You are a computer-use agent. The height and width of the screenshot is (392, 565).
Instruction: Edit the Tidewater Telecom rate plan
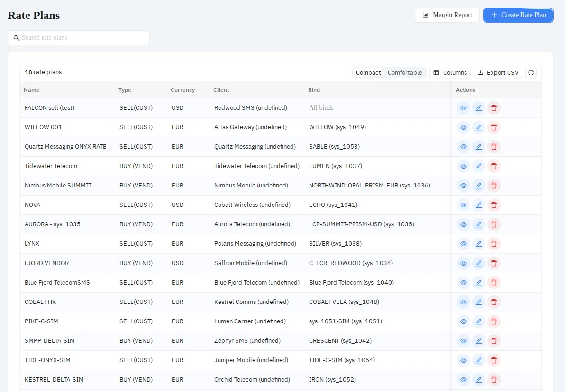[479, 166]
